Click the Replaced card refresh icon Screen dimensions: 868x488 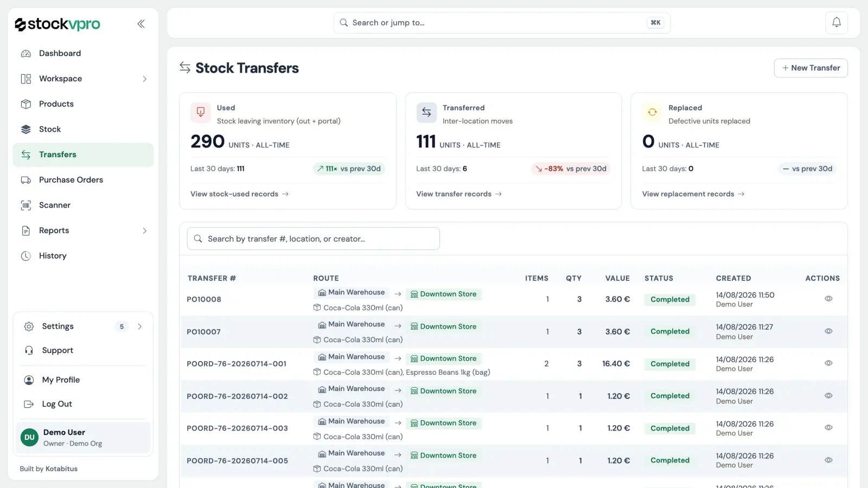tap(652, 112)
